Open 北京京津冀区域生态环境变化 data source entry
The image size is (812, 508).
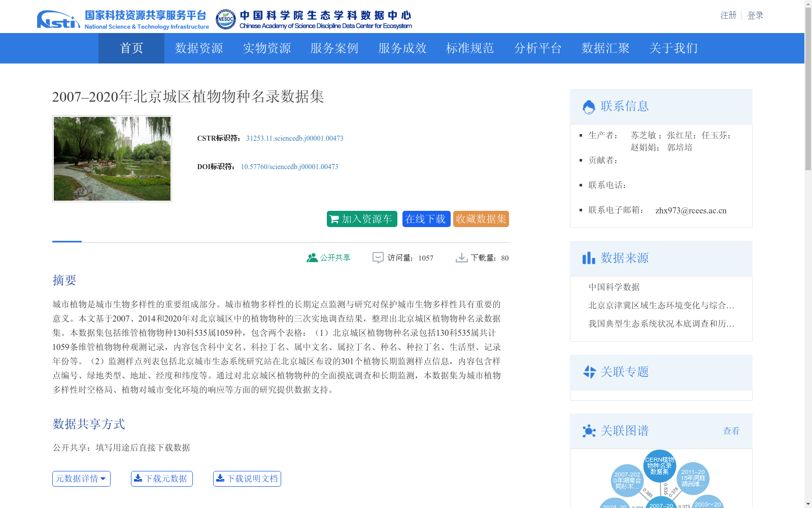pyautogui.click(x=661, y=305)
